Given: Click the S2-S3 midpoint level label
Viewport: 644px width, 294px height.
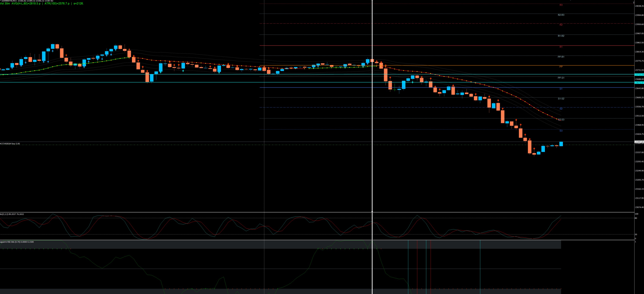Looking at the screenshot, I should [x=561, y=120].
